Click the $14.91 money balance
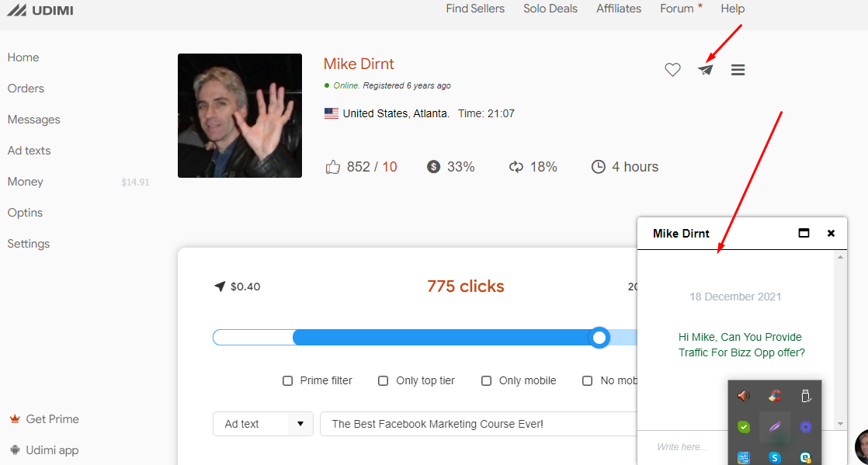Image resolution: width=868 pixels, height=465 pixels. point(135,182)
